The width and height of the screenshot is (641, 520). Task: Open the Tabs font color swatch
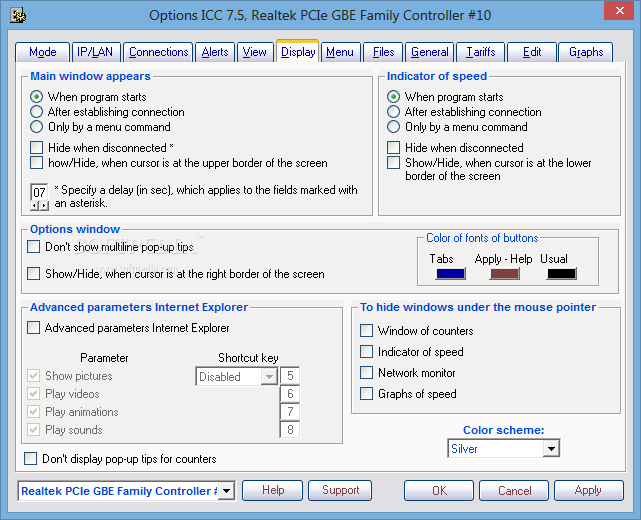click(450, 273)
